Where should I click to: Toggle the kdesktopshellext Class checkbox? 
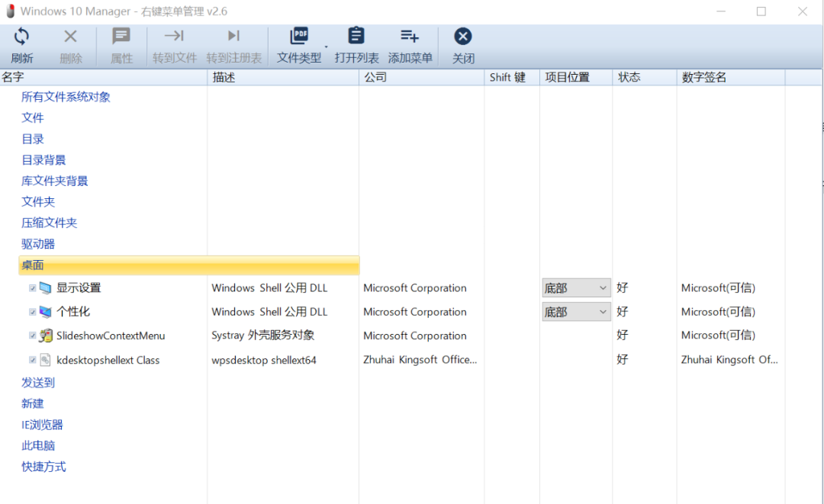33,360
